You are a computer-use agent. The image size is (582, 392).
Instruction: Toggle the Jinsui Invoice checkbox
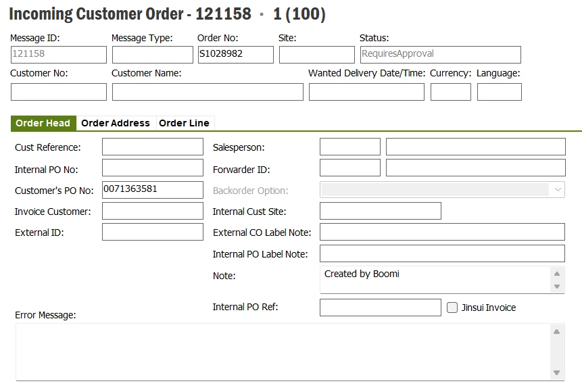[453, 308]
